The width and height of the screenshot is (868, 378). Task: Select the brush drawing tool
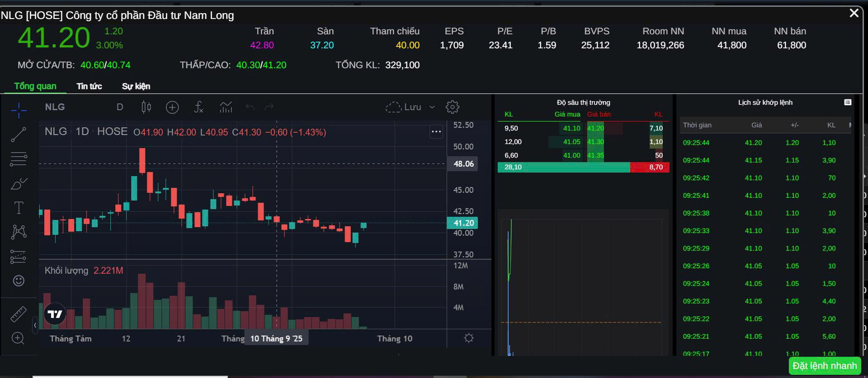click(x=19, y=184)
